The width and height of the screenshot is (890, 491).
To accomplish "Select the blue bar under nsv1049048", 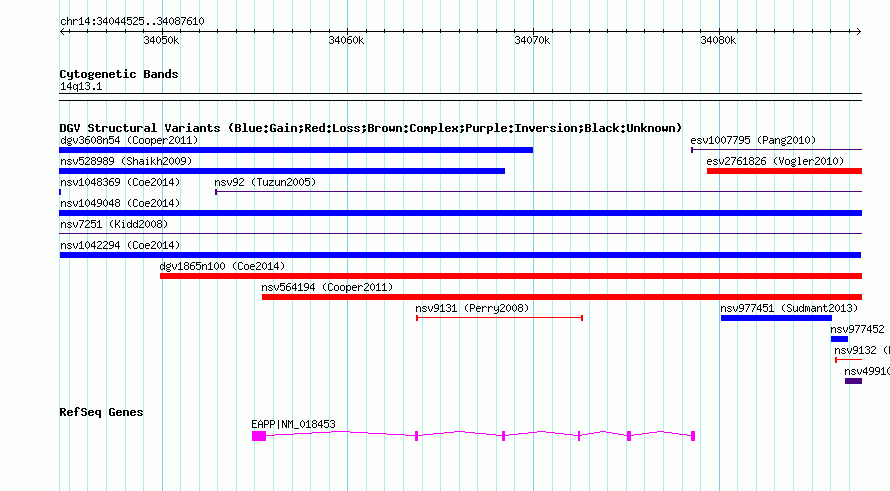I will [x=461, y=213].
